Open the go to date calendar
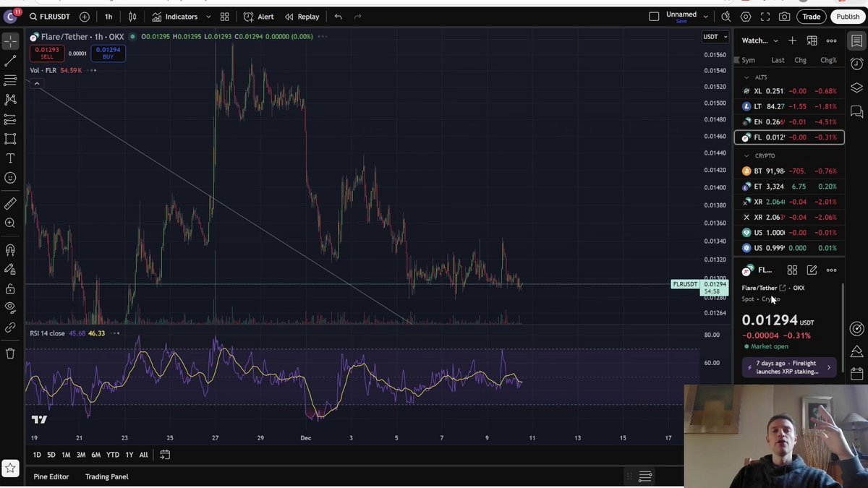Screen dimensions: 868x488 click(165, 455)
